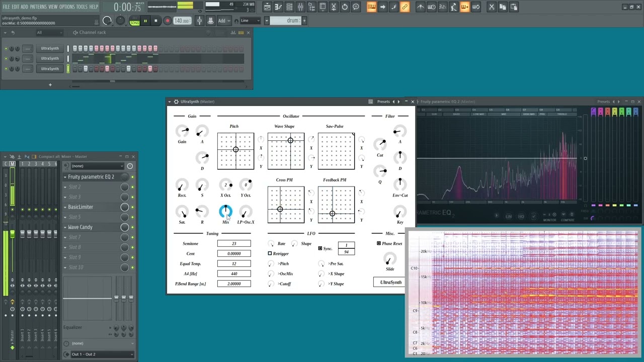Toggle HQ mode in Fruity parametric EQ 2
Viewport: 644px width, 362px height.
[521, 216]
